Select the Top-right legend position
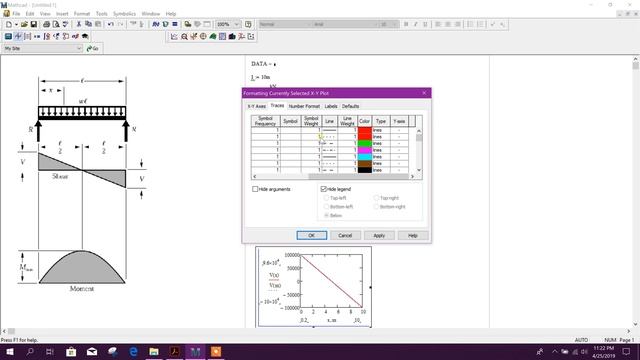The image size is (640, 360). [x=376, y=198]
